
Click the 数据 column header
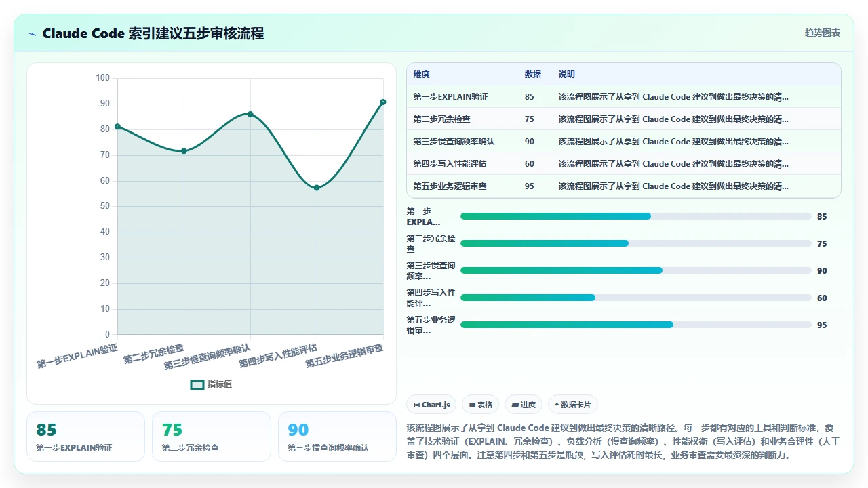(533, 75)
